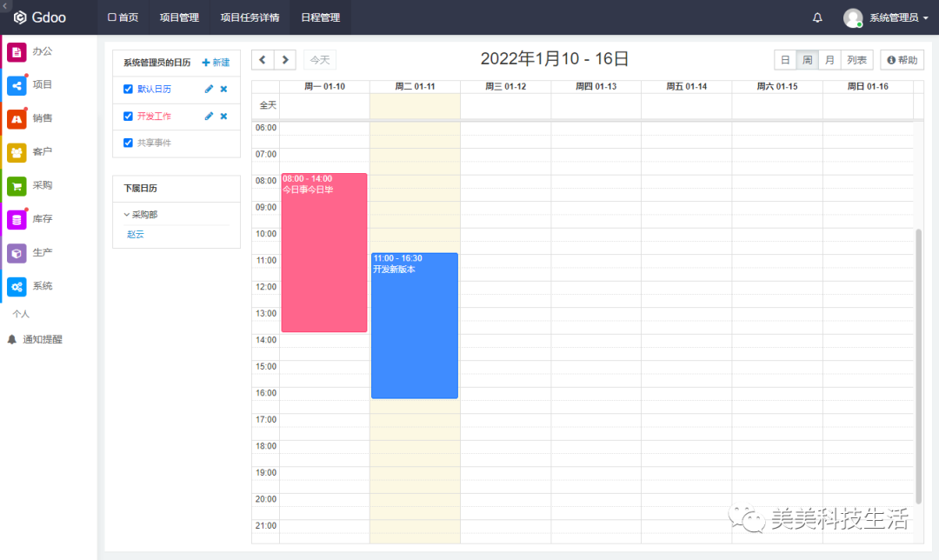The width and height of the screenshot is (939, 560).
Task: Go to next week with right chevron
Action: click(x=285, y=59)
